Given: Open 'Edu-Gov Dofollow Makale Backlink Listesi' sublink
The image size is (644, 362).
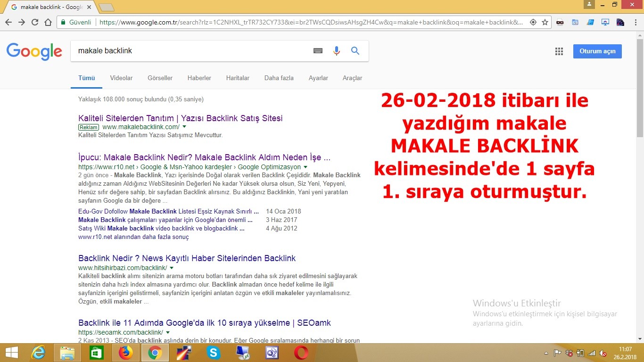Looking at the screenshot, I should click(168, 211).
